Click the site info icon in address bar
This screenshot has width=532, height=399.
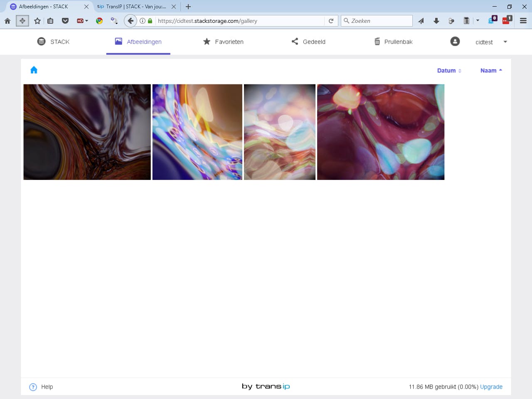point(143,21)
